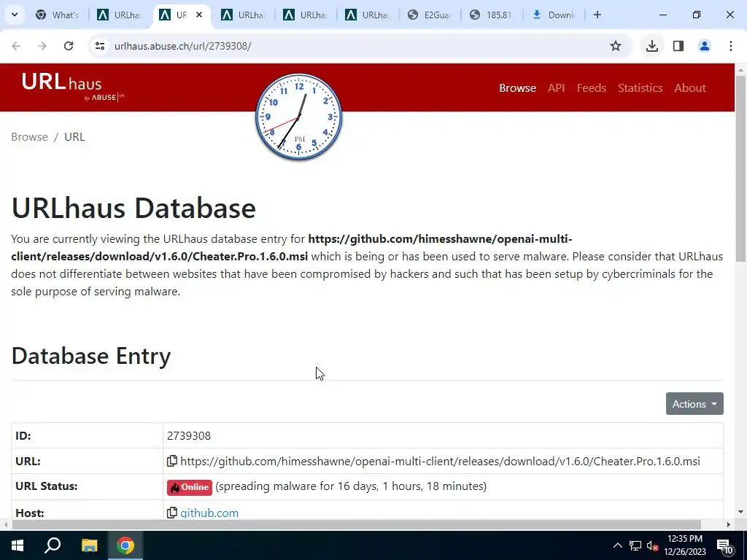747x560 pixels.
Task: Click the scroll-right arrow of horizontal scrollbar
Action: click(x=728, y=524)
